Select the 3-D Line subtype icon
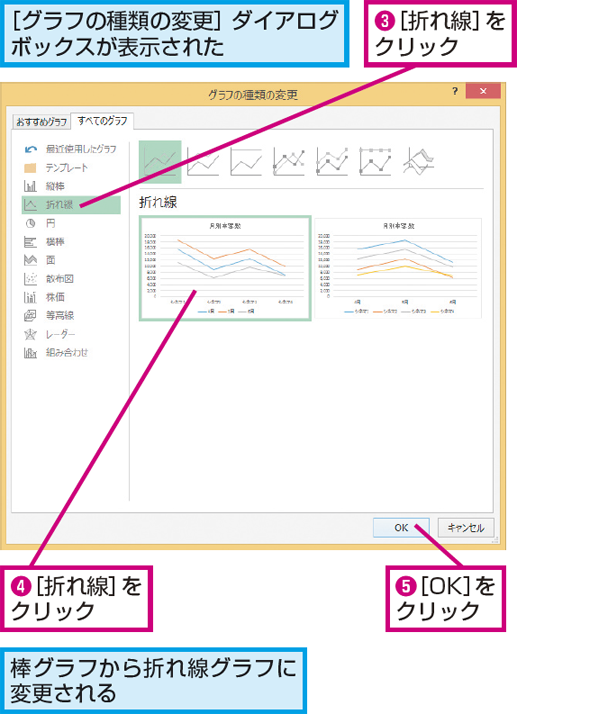The width and height of the screenshot is (600, 714). (x=418, y=162)
